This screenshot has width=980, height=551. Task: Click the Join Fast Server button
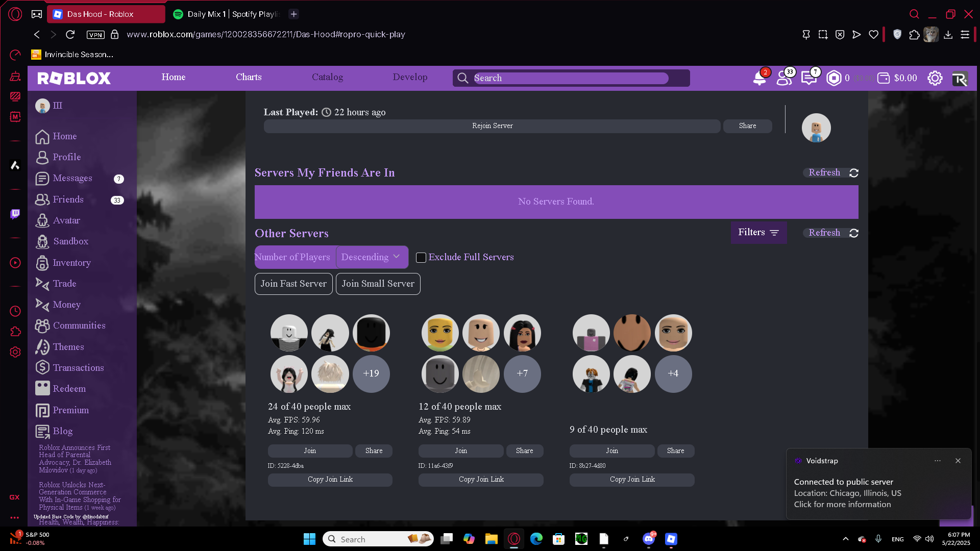click(293, 284)
